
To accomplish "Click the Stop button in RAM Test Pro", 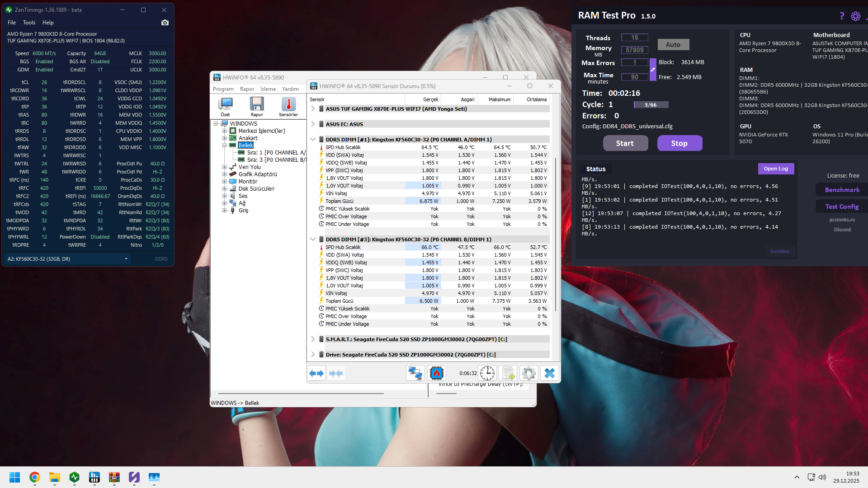I will coord(679,143).
